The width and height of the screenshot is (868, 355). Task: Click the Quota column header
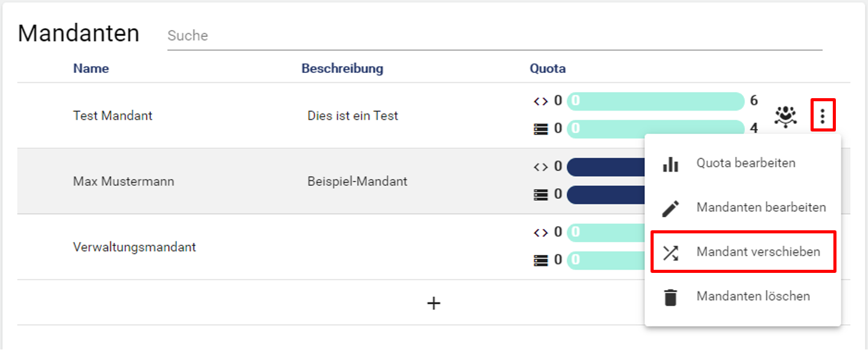[x=547, y=69]
